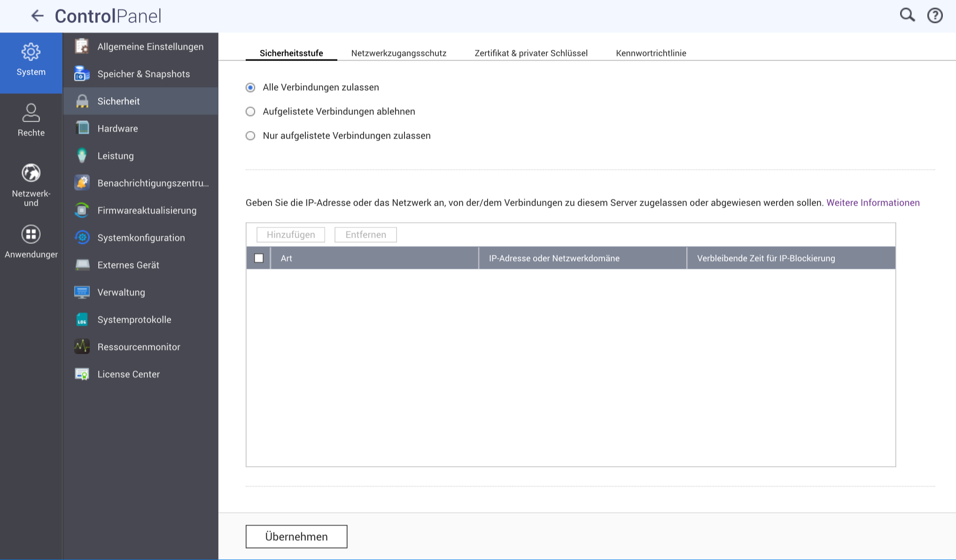Open the Ressourcenmonitor graph icon
Image resolution: width=956 pixels, height=560 pixels.
point(82,347)
